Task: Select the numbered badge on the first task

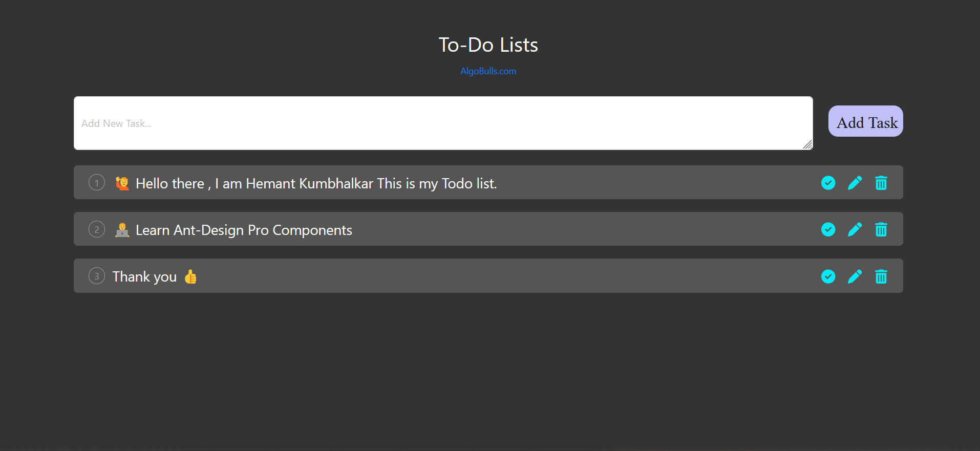Action: point(96,182)
